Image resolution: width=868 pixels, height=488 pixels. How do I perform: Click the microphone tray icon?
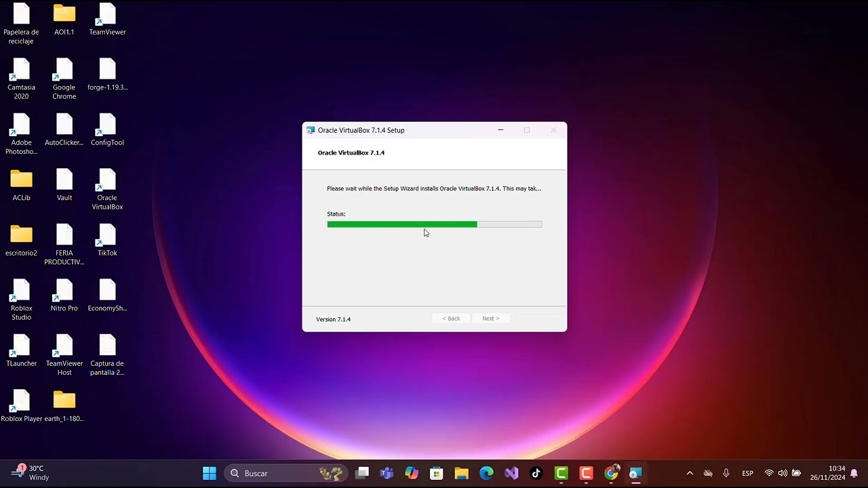tap(726, 473)
